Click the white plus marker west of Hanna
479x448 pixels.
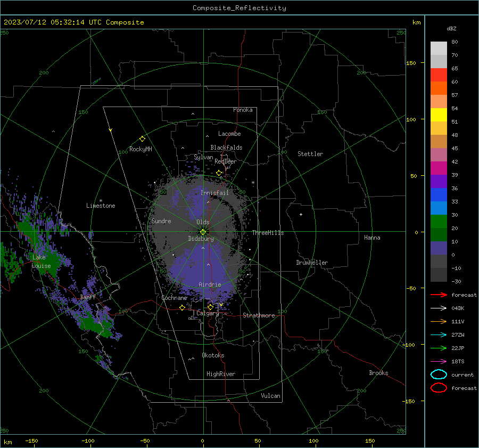click(301, 214)
